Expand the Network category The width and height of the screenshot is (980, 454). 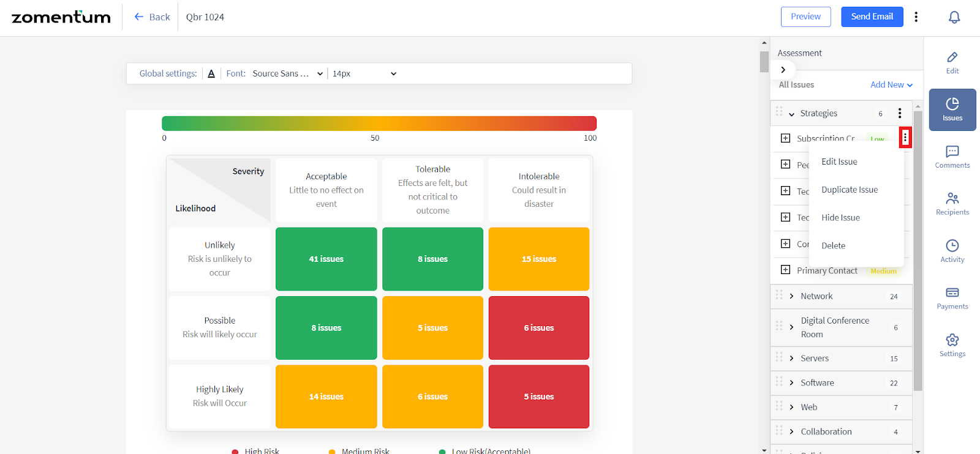click(791, 296)
